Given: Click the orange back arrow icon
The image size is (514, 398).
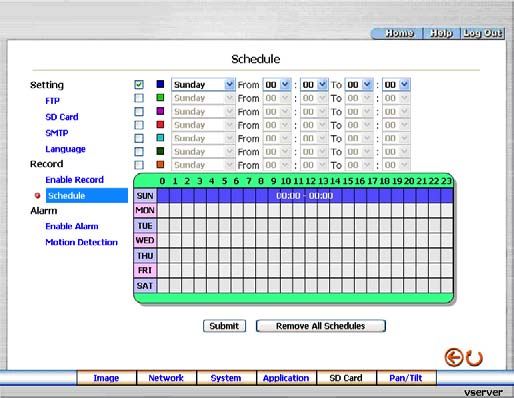Looking at the screenshot, I should (454, 357).
